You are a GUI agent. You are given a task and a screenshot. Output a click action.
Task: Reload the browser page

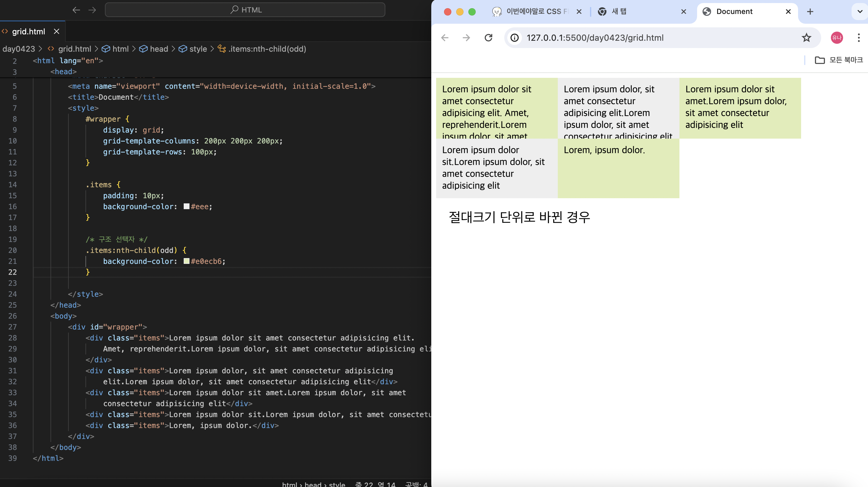pyautogui.click(x=488, y=38)
